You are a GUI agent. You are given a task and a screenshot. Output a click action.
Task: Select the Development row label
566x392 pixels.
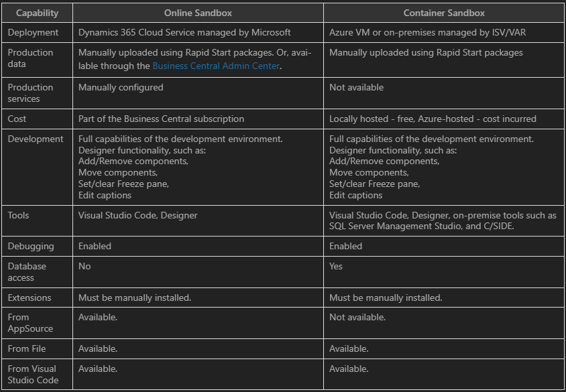point(36,139)
